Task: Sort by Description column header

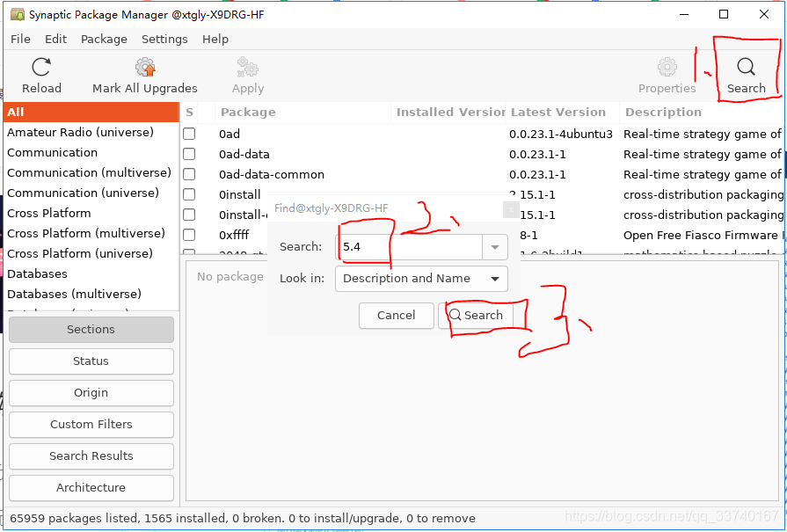Action: pos(702,113)
